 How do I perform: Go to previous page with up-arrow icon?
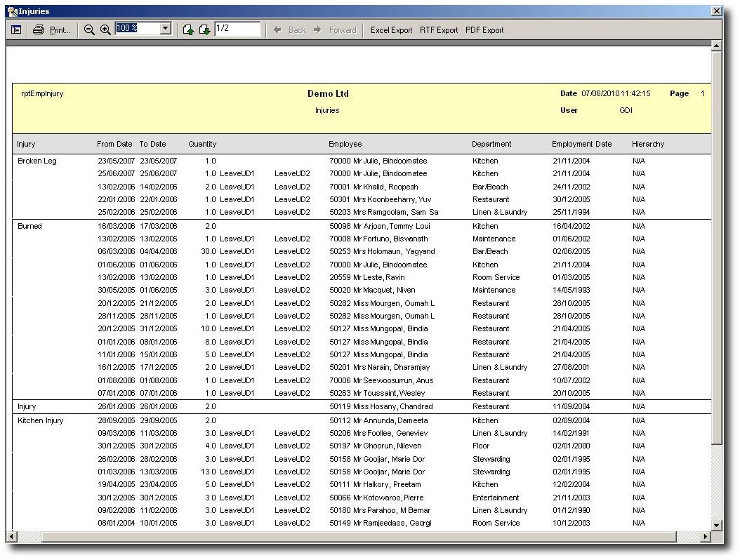(188, 30)
